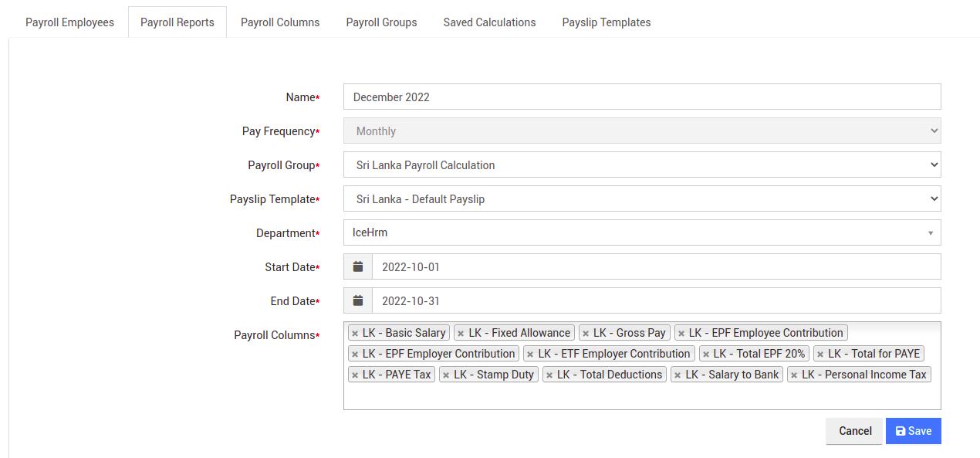This screenshot has height=458, width=980.
Task: Switch to Saved Calculations tab
Action: tap(489, 22)
